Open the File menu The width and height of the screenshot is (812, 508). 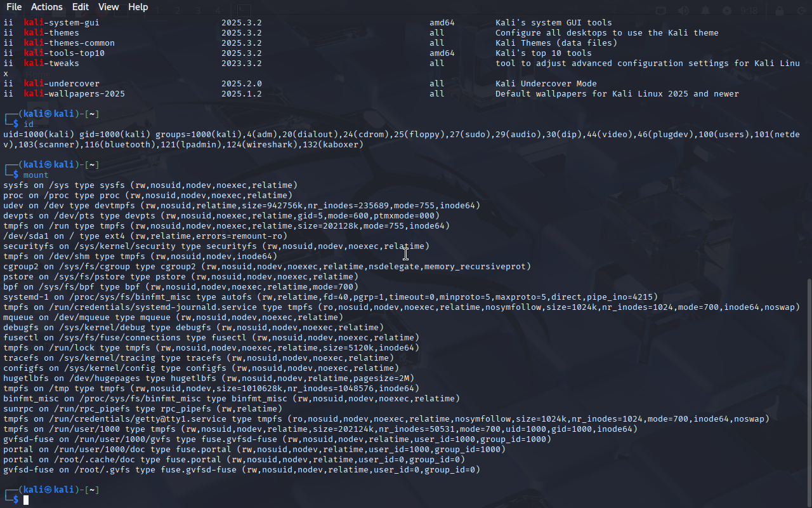(x=14, y=7)
